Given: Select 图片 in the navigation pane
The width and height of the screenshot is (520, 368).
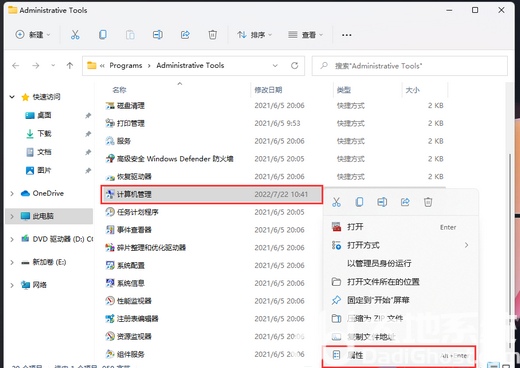Looking at the screenshot, I should [x=44, y=170].
